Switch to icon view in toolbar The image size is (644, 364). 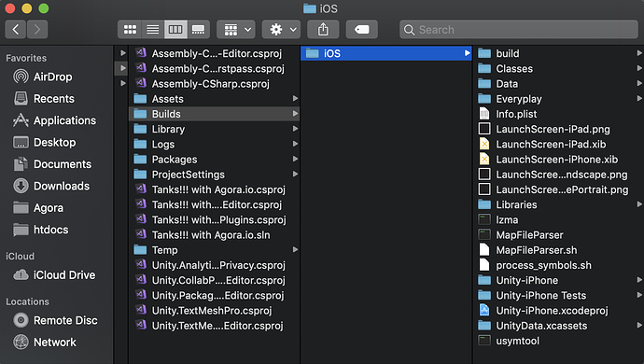[x=130, y=30]
